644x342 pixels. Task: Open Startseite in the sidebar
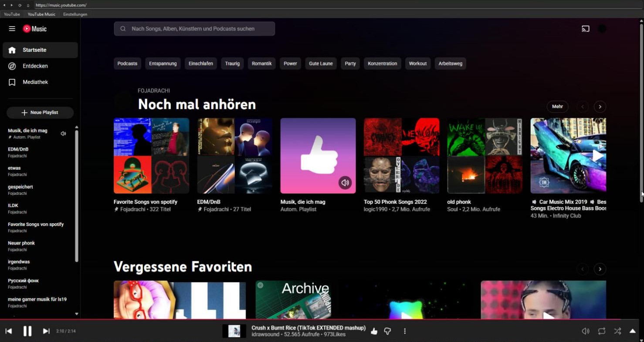coord(40,50)
